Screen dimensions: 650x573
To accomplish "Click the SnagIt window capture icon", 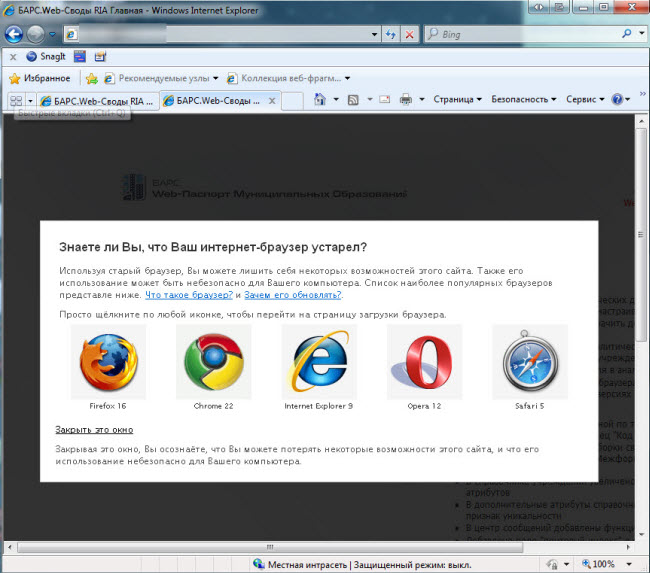I will point(80,56).
